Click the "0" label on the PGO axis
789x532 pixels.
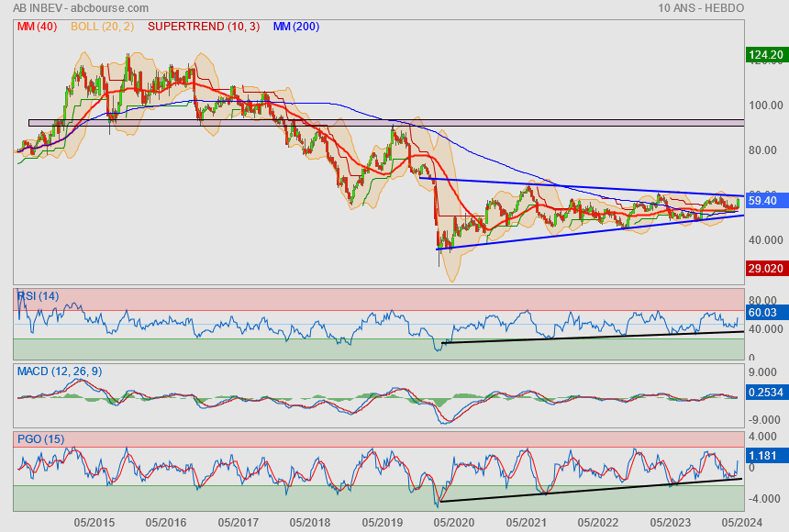(751, 468)
